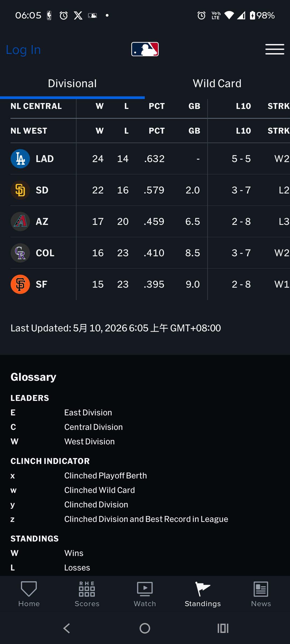Tap the Dodgers LA team logo
The height and width of the screenshot is (644, 290).
tap(20, 159)
